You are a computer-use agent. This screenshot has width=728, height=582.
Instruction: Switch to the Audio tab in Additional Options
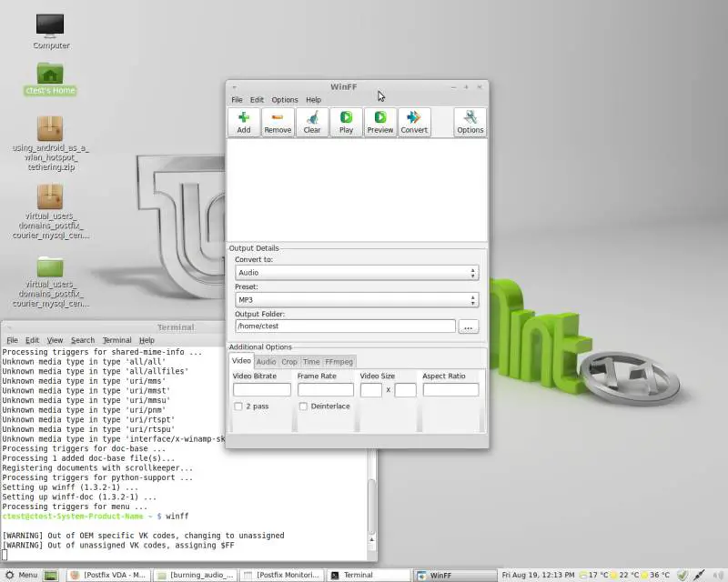pos(266,362)
